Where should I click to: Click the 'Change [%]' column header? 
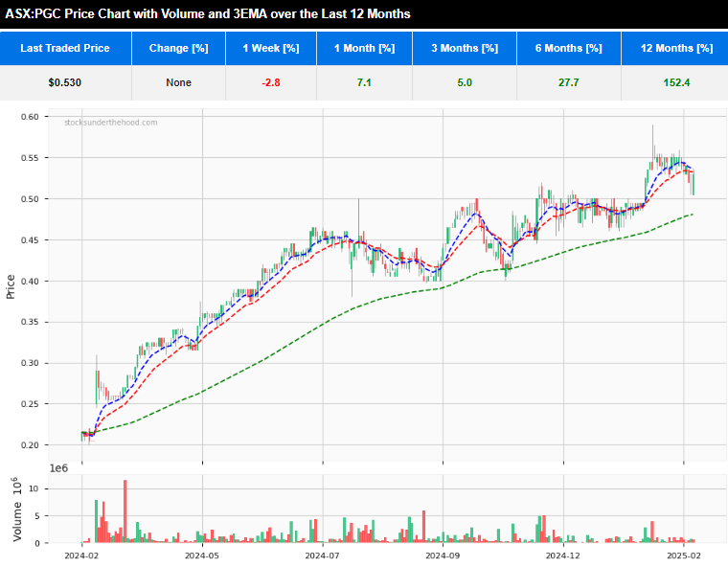click(x=179, y=48)
